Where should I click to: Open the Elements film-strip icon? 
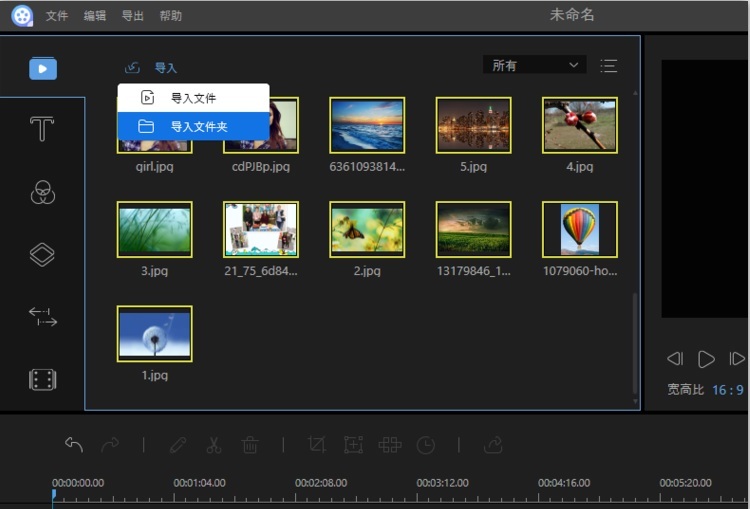pyautogui.click(x=42, y=380)
